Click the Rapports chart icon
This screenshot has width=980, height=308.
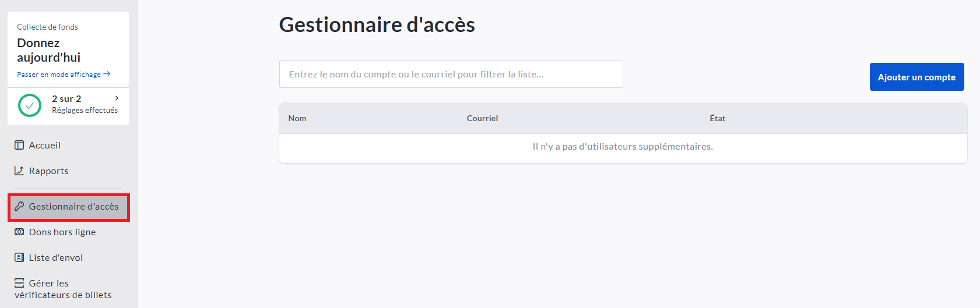(x=19, y=171)
